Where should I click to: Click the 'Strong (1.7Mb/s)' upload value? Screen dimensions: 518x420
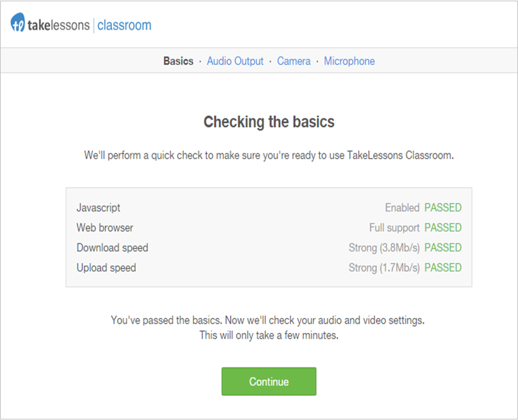[384, 267]
